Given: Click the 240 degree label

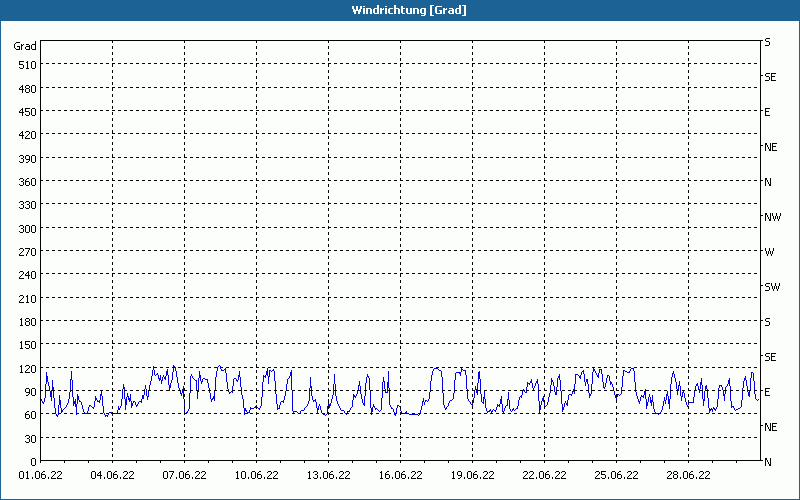Looking at the screenshot, I should 27,276.
